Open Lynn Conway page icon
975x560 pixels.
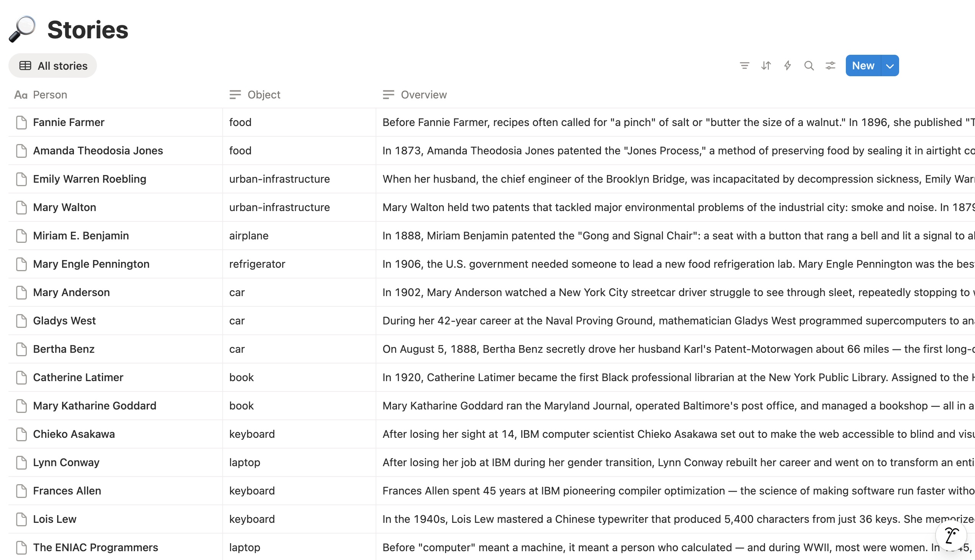click(21, 463)
